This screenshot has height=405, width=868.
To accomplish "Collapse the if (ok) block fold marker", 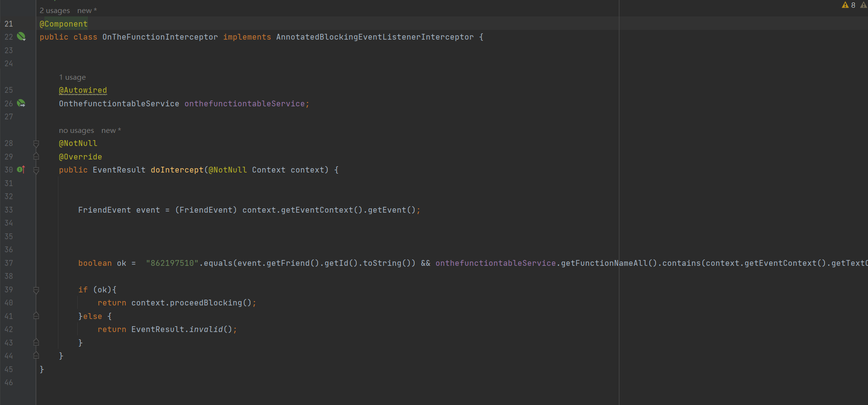I will (x=36, y=289).
